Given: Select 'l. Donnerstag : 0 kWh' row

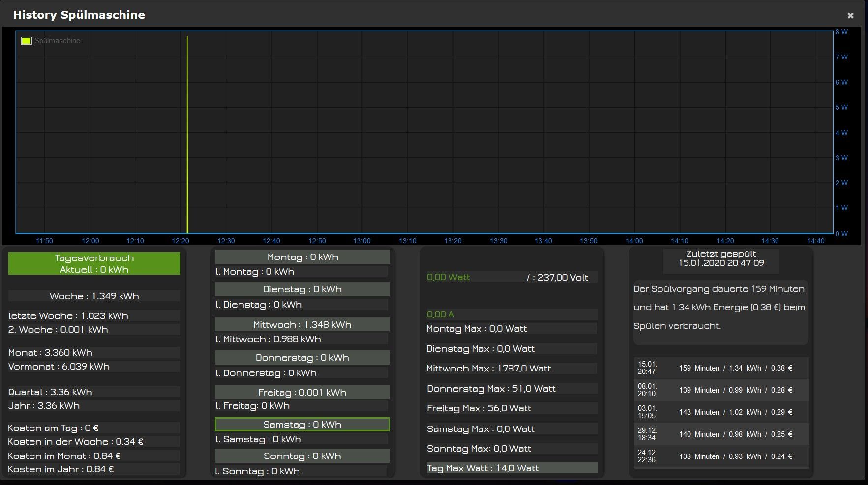Looking at the screenshot, I should click(x=301, y=372).
